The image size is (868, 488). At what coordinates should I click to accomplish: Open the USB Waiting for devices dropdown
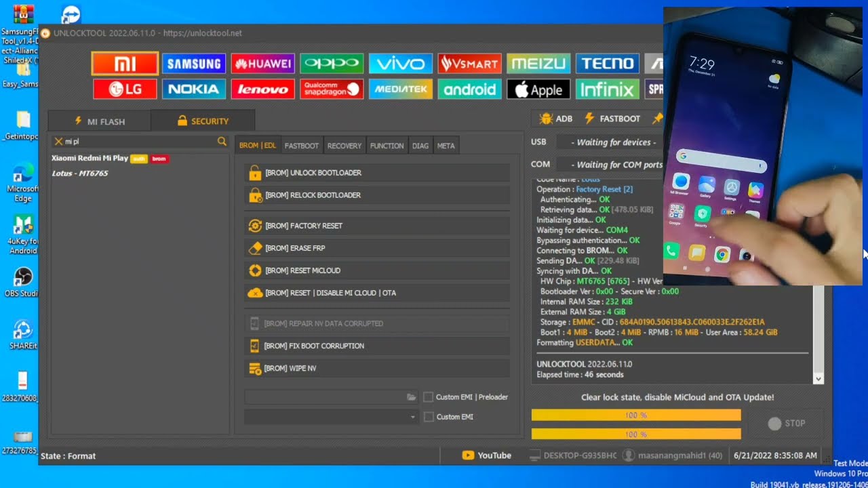[x=610, y=142]
